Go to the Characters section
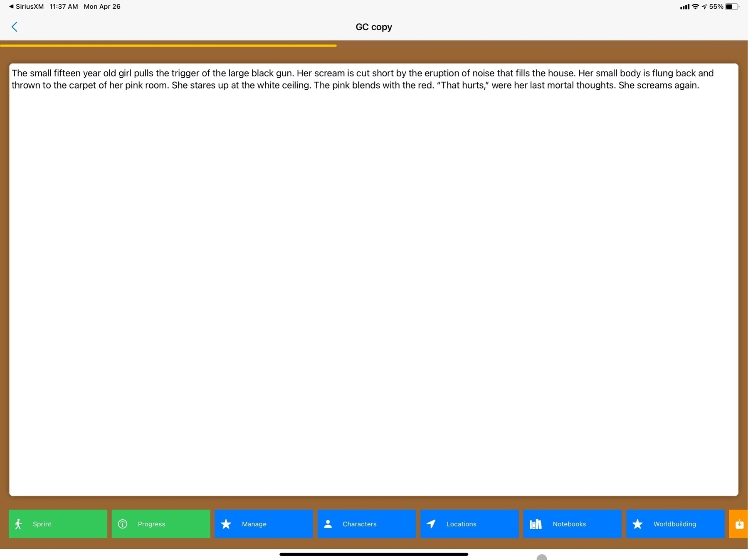Screen dimensions: 748x560 pyautogui.click(x=366, y=524)
